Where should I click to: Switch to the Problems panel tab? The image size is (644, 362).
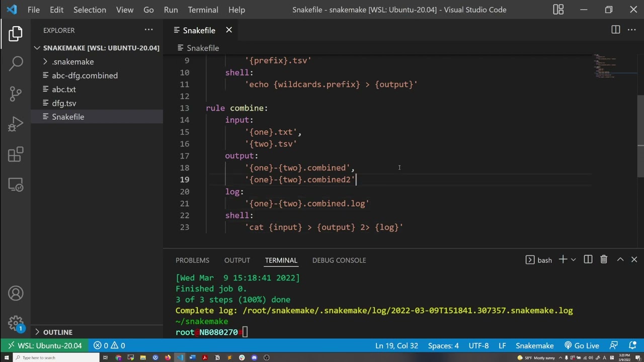[192, 260]
